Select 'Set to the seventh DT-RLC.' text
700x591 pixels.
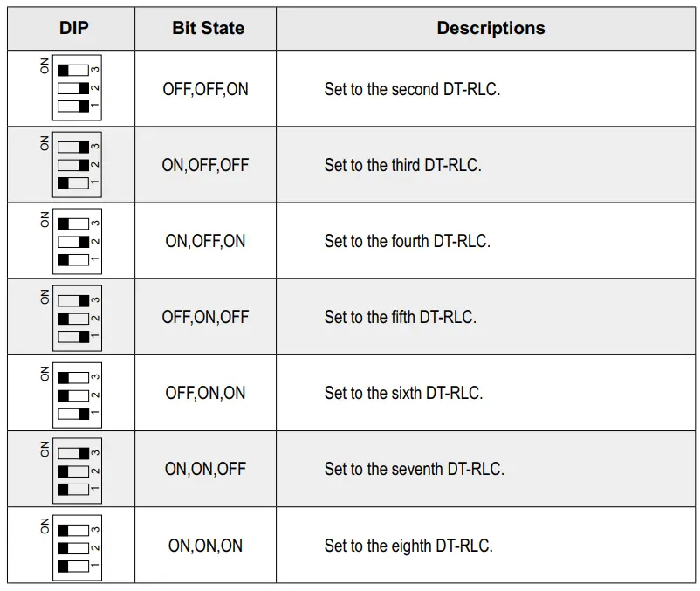tap(414, 470)
